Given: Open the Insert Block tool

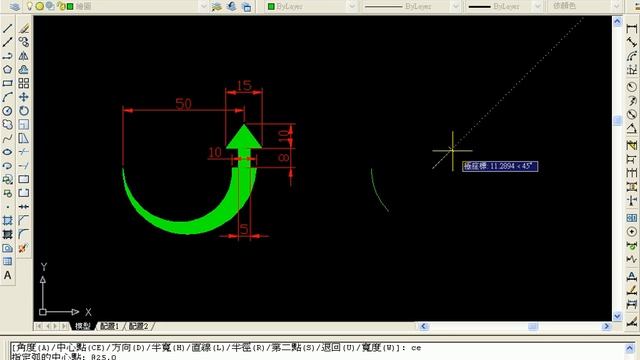Looking at the screenshot, I should tap(7, 180).
